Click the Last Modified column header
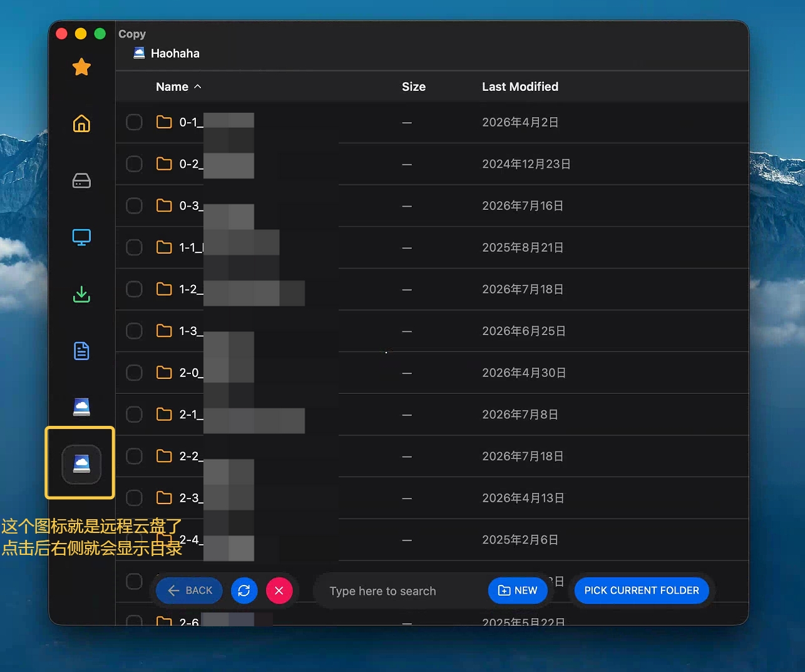The height and width of the screenshot is (672, 805). (x=520, y=86)
